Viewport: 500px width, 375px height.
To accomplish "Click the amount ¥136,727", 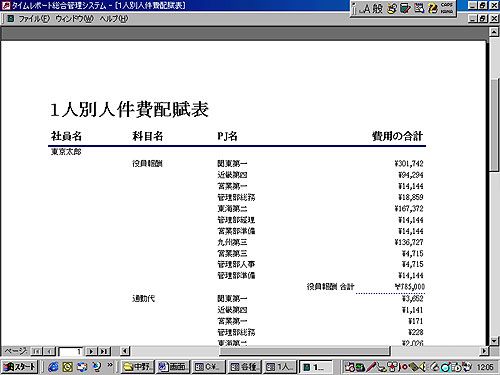I will (x=409, y=242).
